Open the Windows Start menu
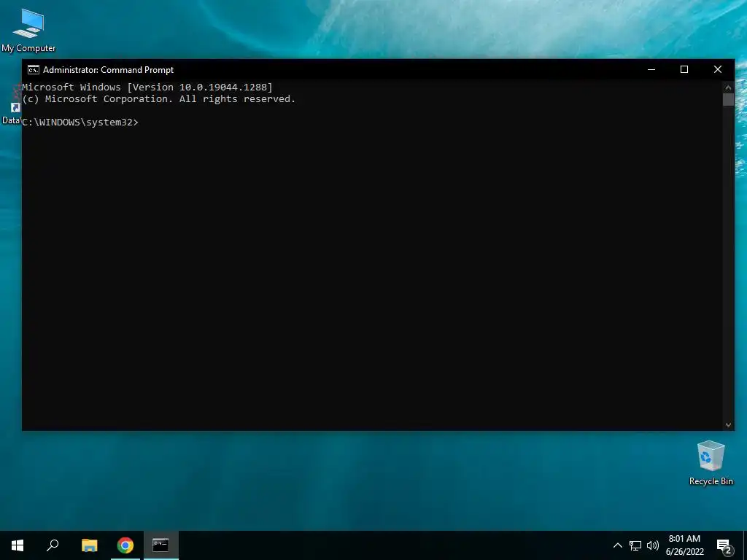This screenshot has width=747, height=560. coord(18,545)
